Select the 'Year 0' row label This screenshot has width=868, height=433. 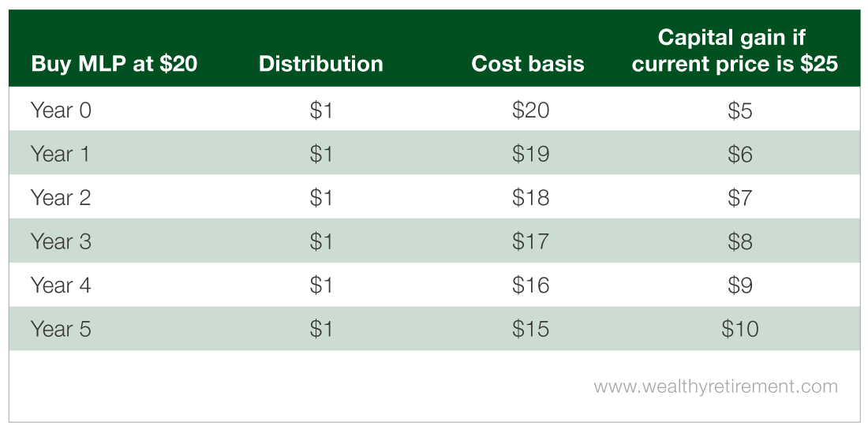point(61,110)
